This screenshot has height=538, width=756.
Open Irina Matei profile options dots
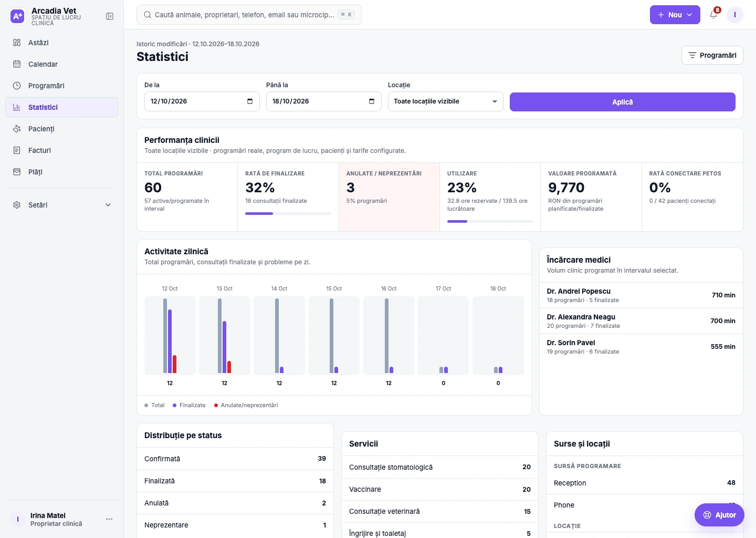[109, 519]
